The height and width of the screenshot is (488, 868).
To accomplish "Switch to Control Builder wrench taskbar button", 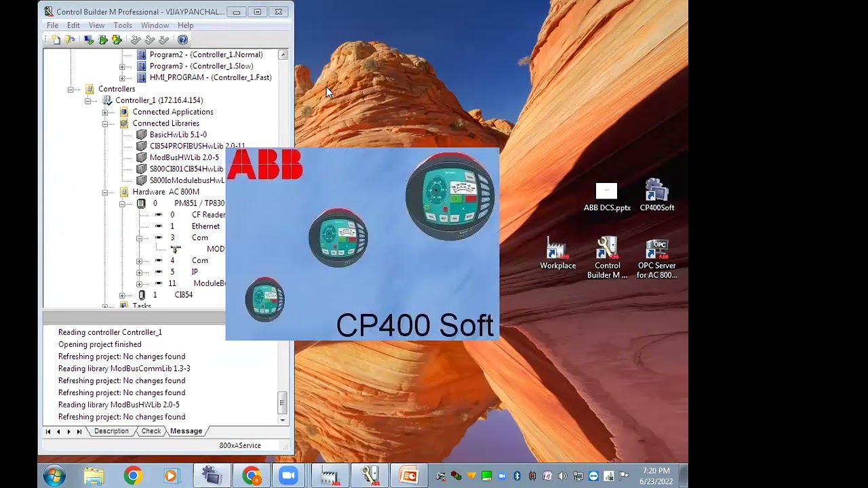I will [370, 476].
